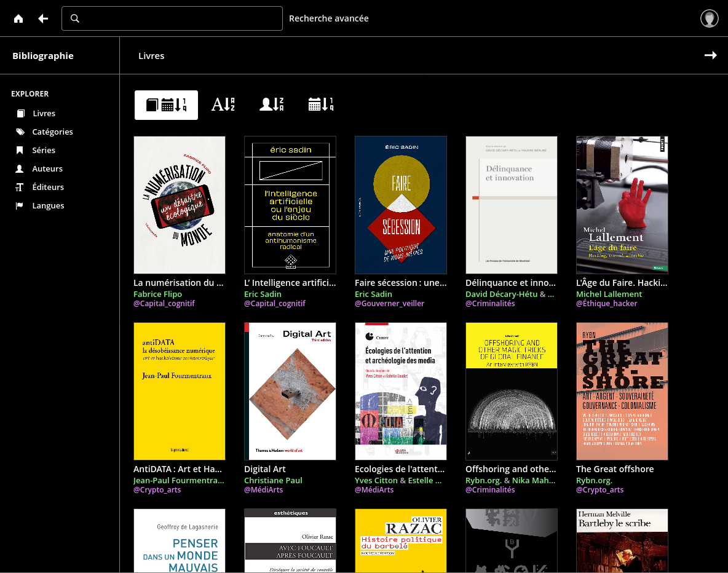Open L'Intelligence artificielle book cover

coord(290,205)
